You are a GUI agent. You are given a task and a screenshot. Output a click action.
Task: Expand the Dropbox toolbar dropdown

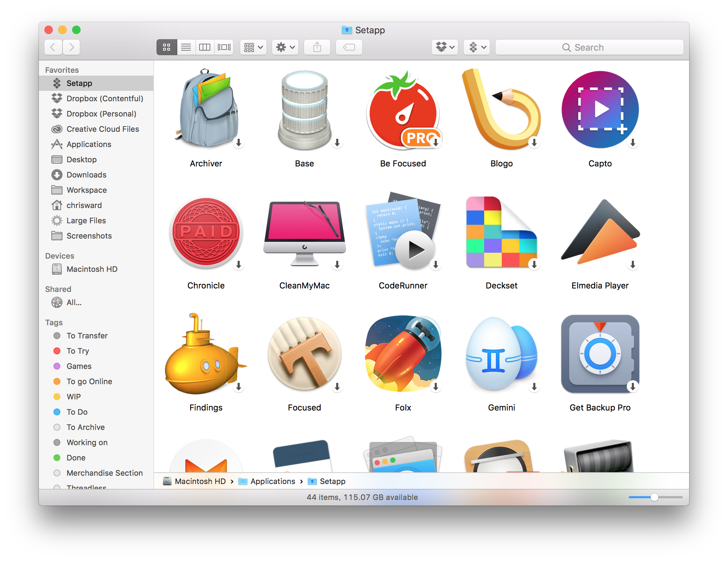point(445,47)
